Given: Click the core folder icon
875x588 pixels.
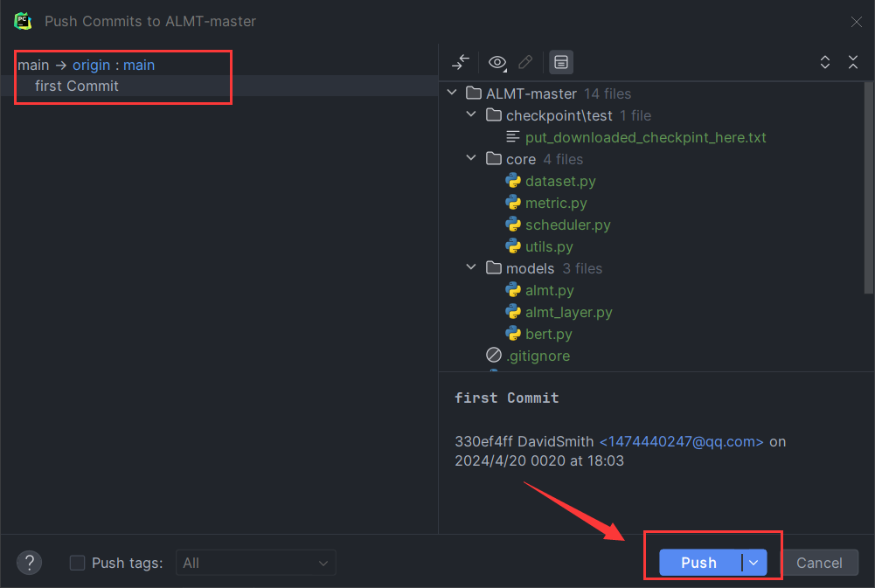Looking at the screenshot, I should [x=493, y=158].
